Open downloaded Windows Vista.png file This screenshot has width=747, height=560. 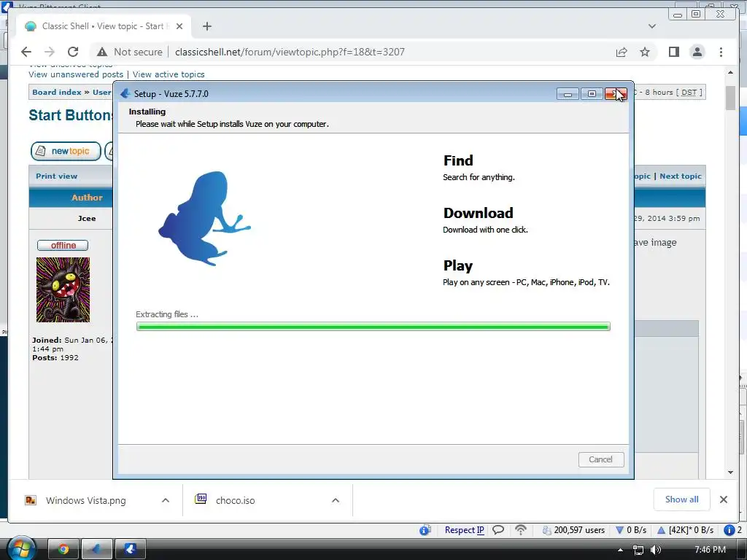(86, 500)
